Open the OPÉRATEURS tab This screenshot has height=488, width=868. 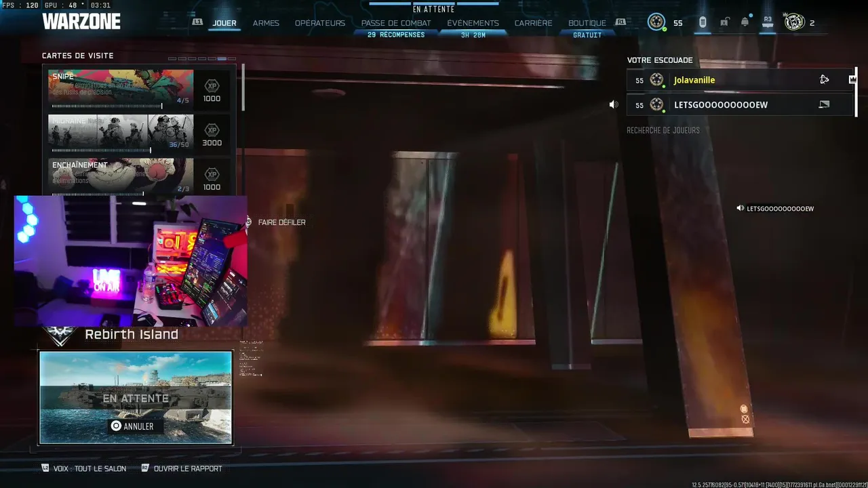pyautogui.click(x=320, y=23)
